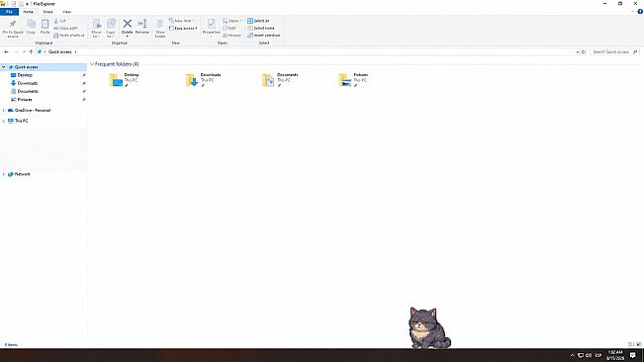Image resolution: width=644 pixels, height=362 pixels.
Task: Click the Search Quick access field
Action: 615,51
